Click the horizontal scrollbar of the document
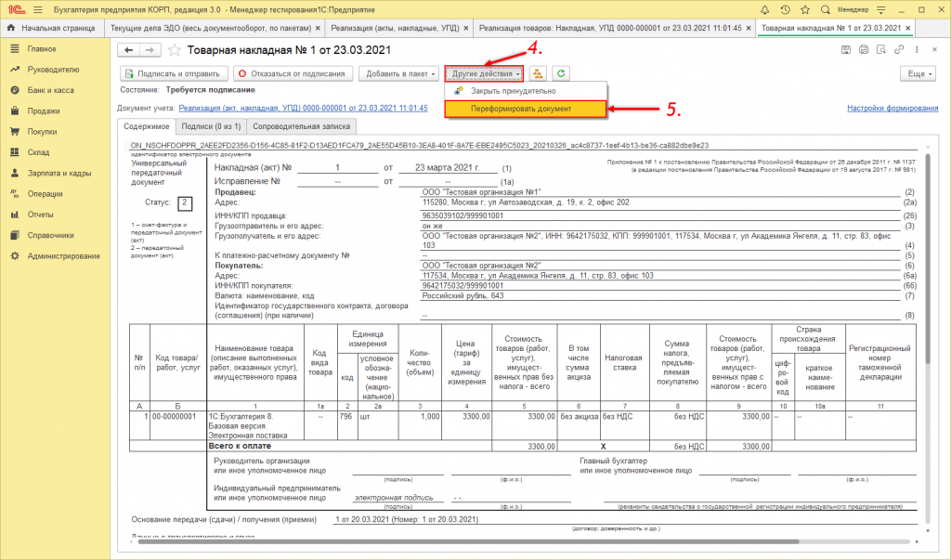 [467, 541]
